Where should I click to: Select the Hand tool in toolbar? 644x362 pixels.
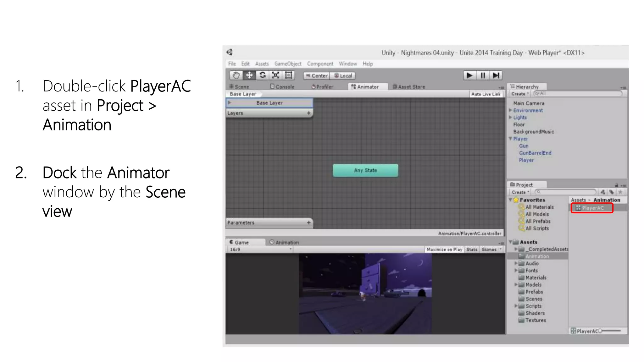click(236, 75)
